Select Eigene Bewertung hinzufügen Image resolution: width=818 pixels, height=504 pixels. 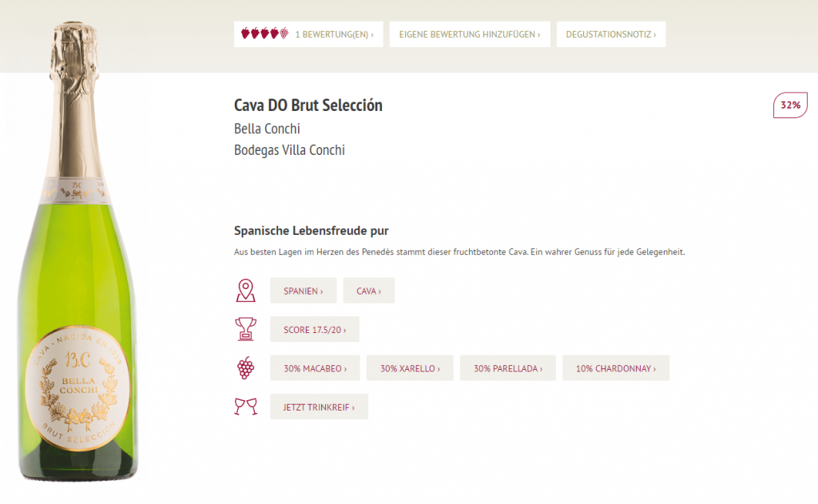pyautogui.click(x=470, y=34)
